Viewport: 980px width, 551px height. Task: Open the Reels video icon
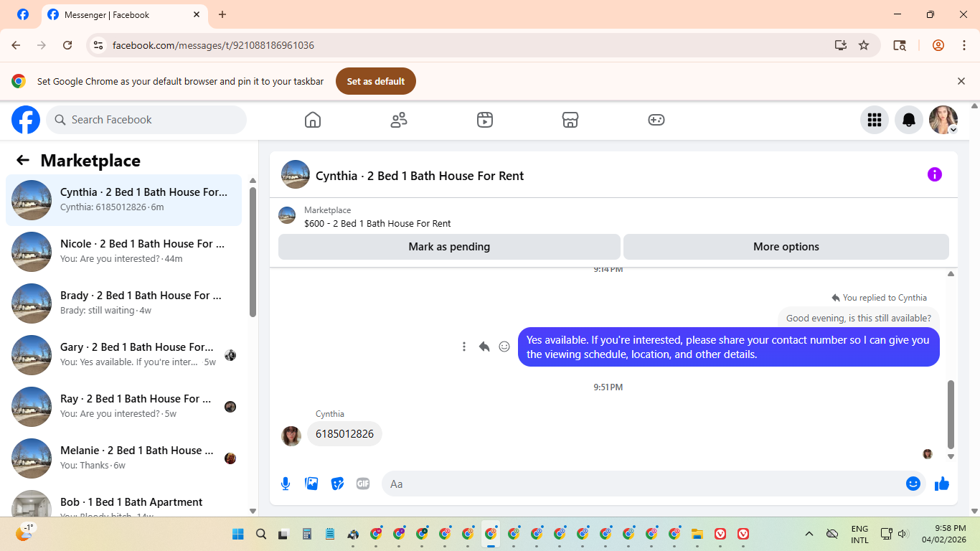pyautogui.click(x=485, y=120)
